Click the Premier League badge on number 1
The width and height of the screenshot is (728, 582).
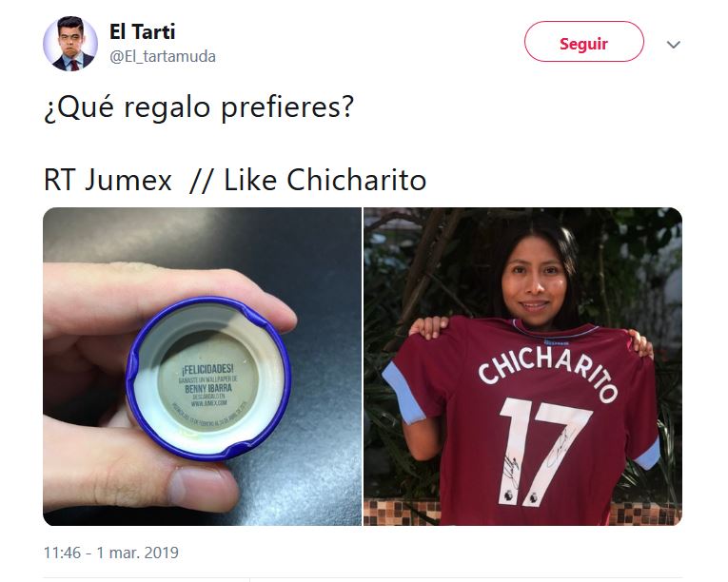click(x=508, y=495)
